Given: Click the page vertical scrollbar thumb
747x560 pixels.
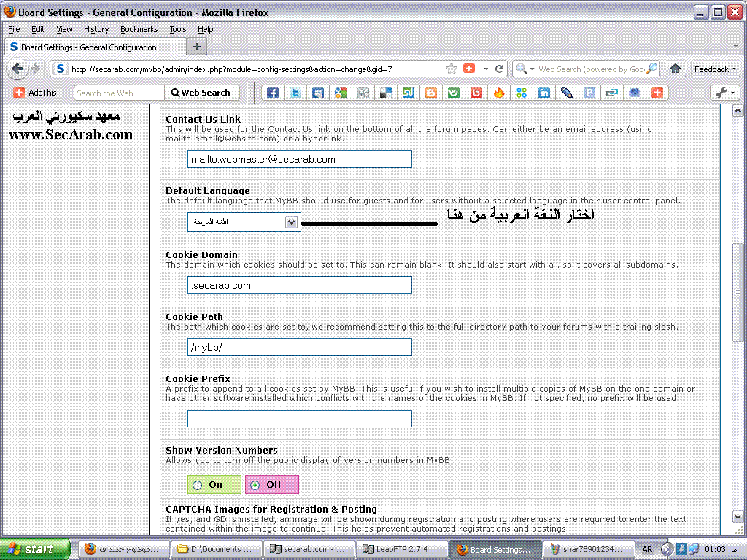Looking at the screenshot, I should click(738, 292).
